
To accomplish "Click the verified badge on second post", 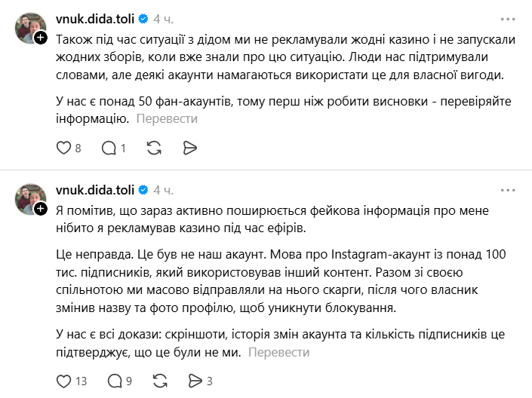I will tap(143, 188).
